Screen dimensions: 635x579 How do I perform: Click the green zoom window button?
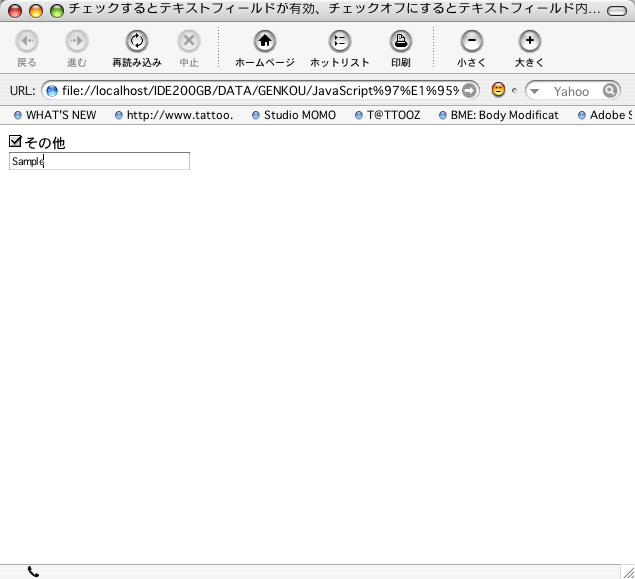[x=57, y=11]
